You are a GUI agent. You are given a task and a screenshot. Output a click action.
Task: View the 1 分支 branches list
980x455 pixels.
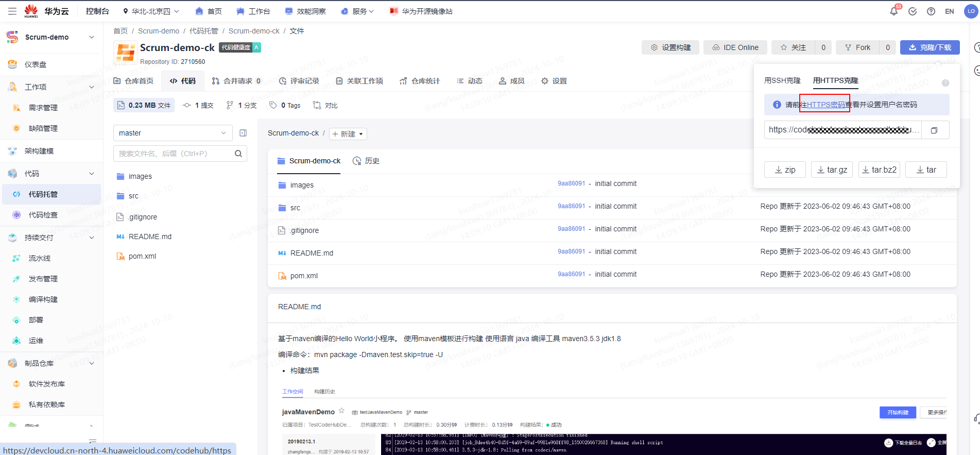[x=242, y=105]
